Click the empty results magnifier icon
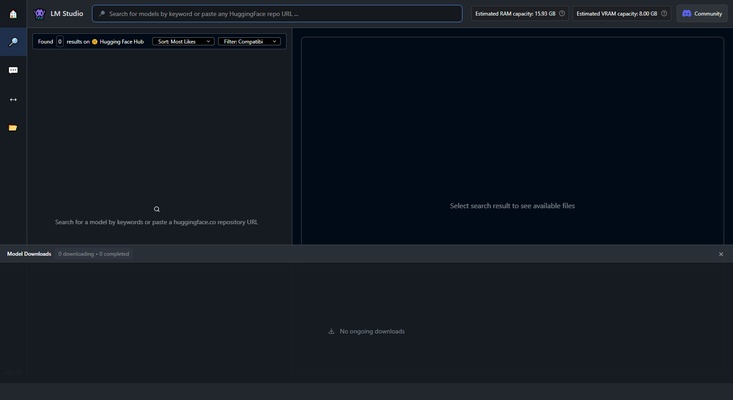 tap(157, 209)
